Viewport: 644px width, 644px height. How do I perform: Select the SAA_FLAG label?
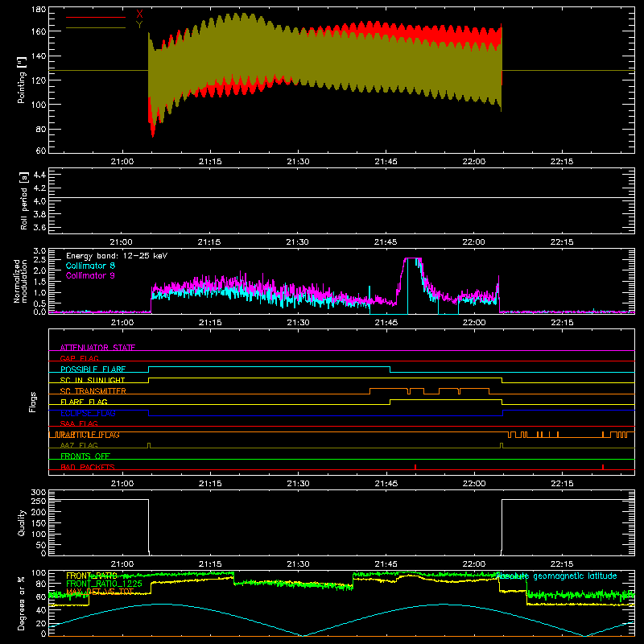[79, 423]
